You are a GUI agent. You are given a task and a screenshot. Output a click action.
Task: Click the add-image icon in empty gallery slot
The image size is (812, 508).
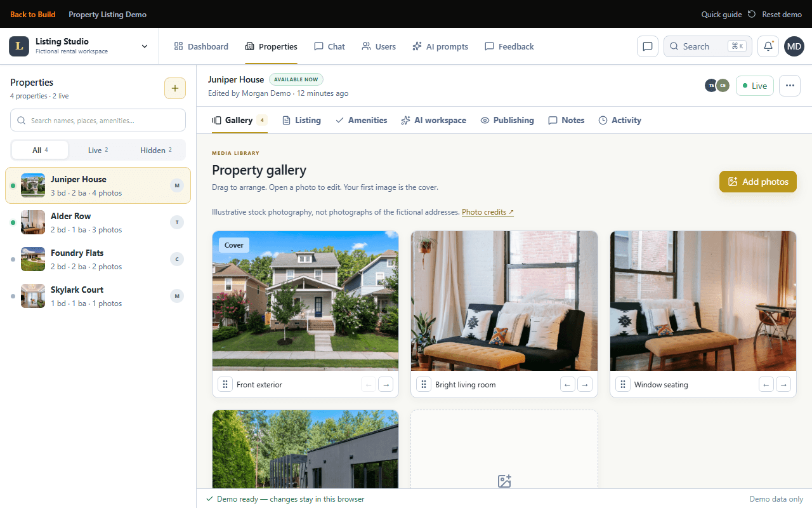point(504,481)
